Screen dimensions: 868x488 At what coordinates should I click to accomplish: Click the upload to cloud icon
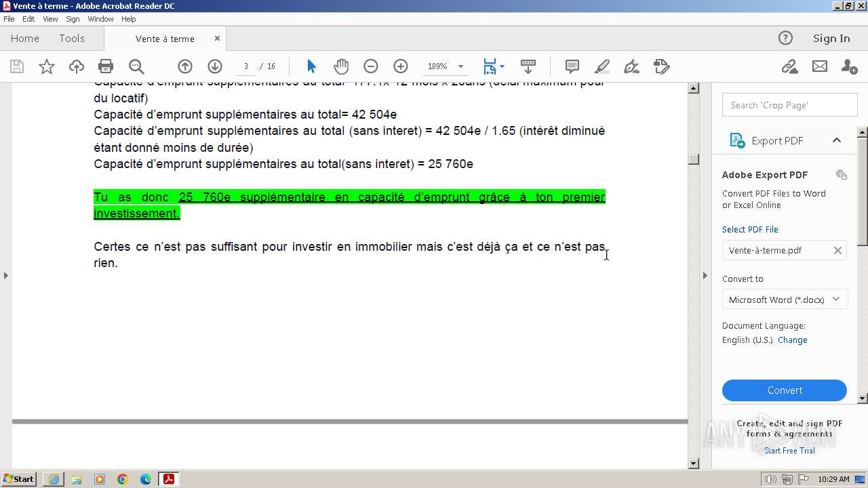(x=77, y=66)
